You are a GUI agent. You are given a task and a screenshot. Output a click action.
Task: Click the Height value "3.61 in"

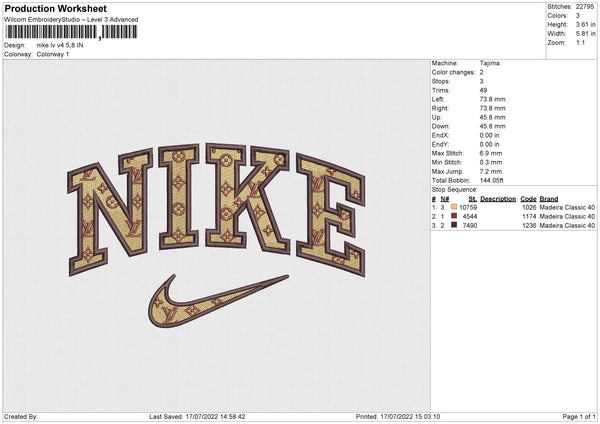click(585, 24)
